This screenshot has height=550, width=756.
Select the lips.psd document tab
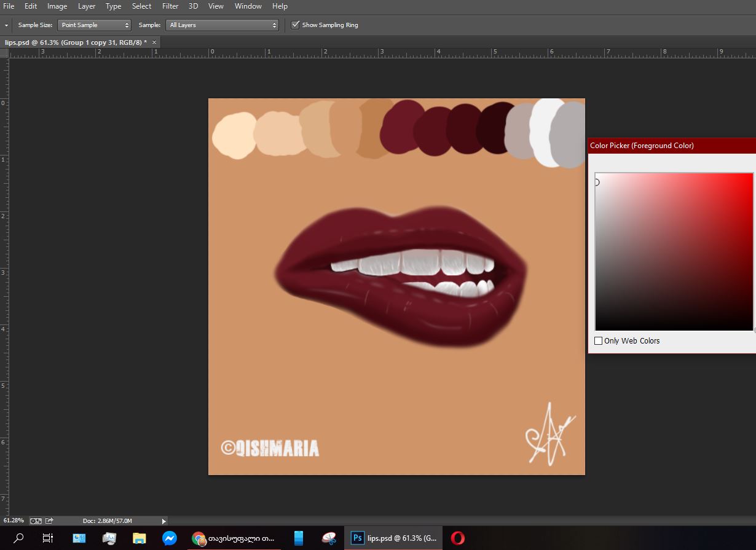(x=76, y=42)
